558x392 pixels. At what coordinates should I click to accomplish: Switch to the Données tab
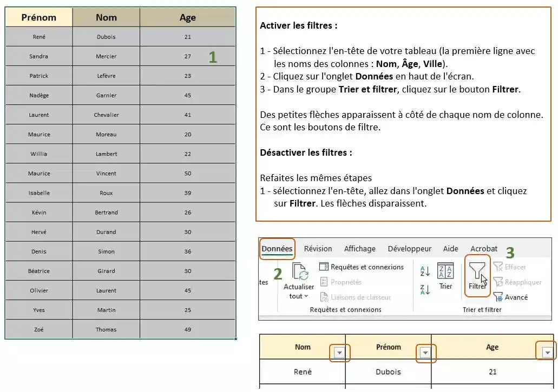pyautogui.click(x=277, y=249)
